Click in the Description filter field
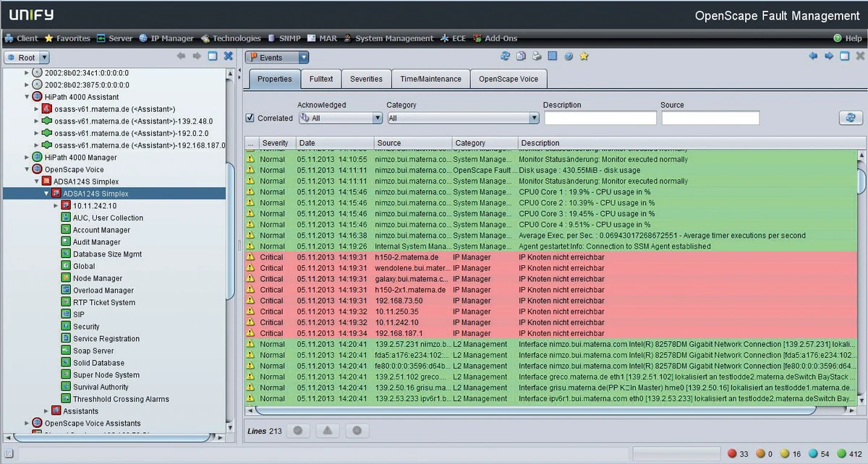Screen dimensions: 868x464 600,118
